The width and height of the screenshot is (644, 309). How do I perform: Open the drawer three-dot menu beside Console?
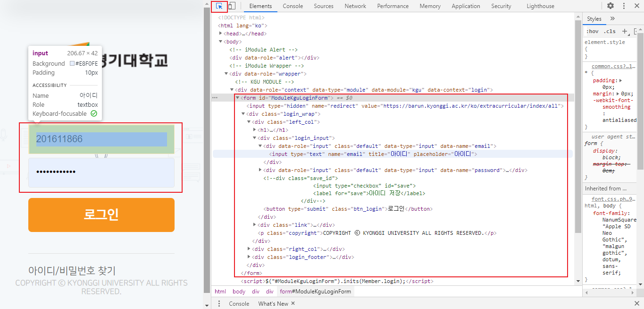[219, 304]
